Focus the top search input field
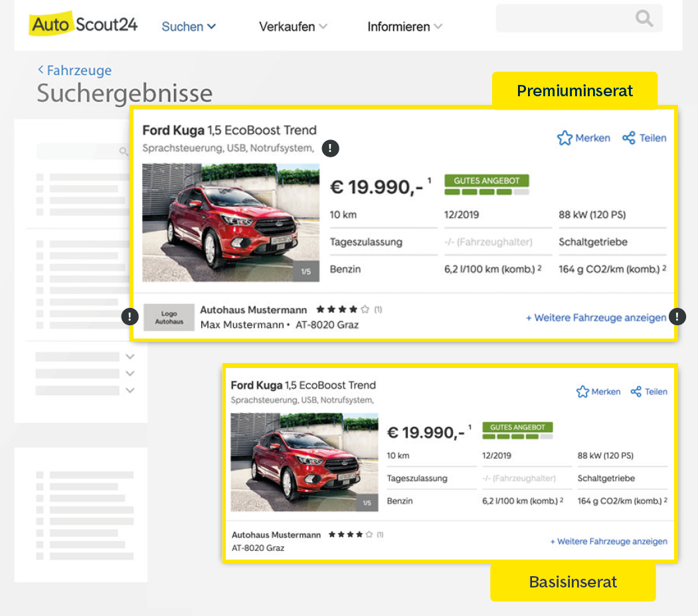The height and width of the screenshot is (616, 698). coord(579,18)
